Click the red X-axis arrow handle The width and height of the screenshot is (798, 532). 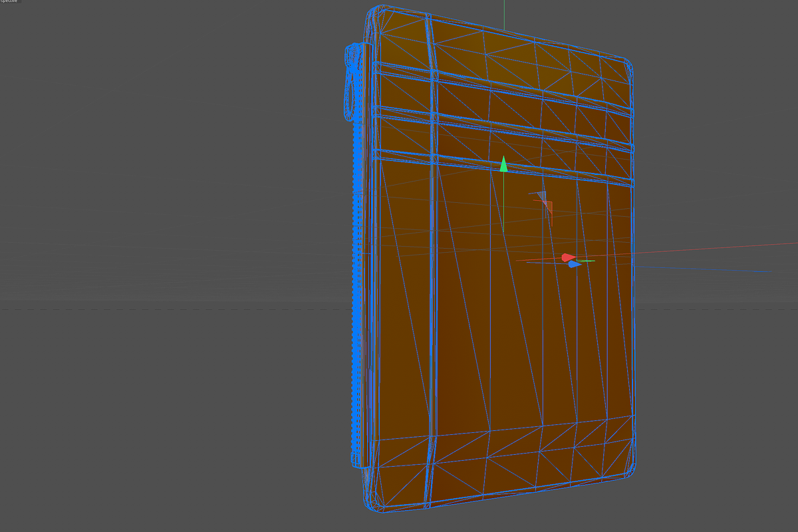(x=569, y=257)
